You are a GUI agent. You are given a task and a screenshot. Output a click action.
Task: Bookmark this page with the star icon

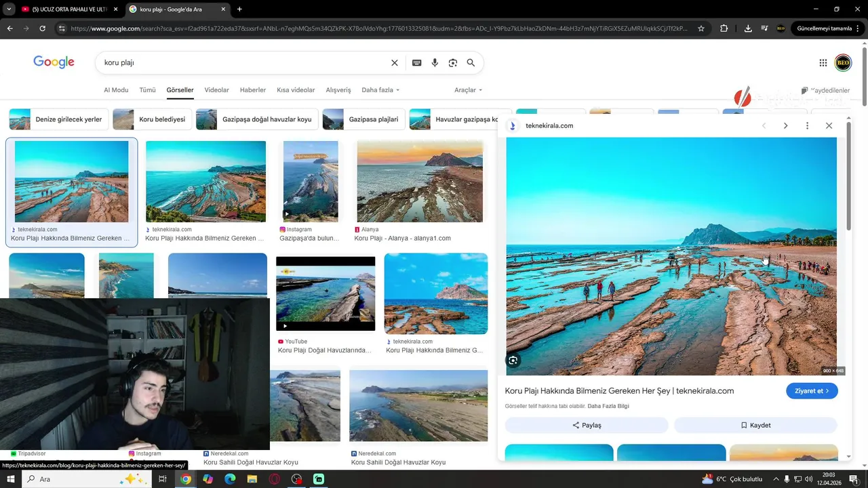(701, 28)
